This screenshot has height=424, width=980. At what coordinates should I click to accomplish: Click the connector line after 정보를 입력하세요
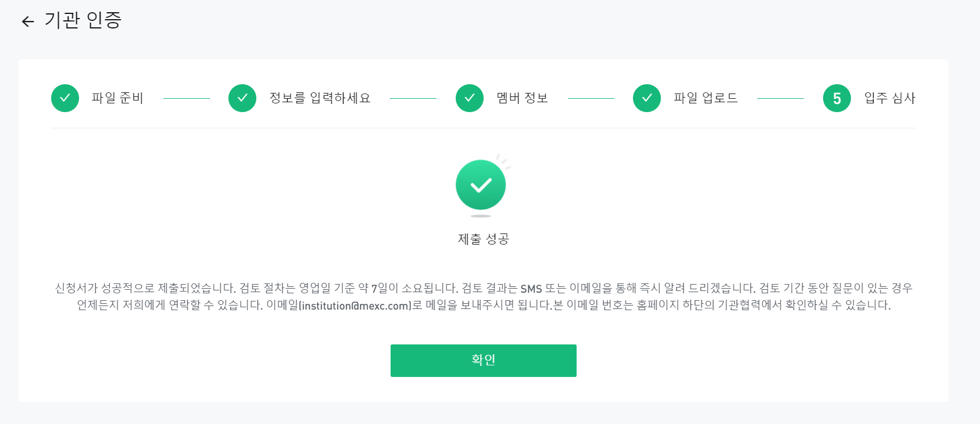coord(413,99)
